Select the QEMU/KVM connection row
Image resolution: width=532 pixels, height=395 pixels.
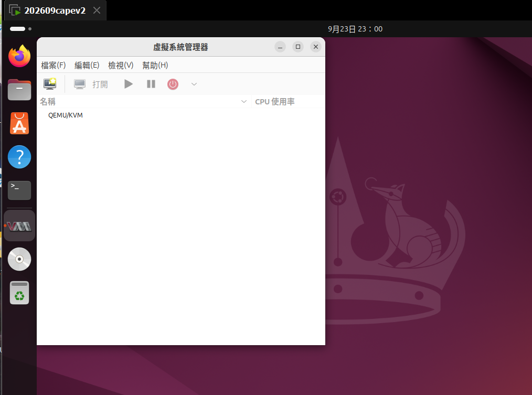point(181,115)
